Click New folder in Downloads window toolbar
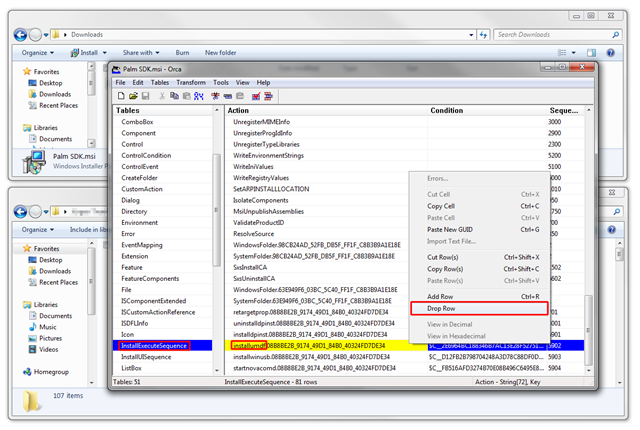 click(x=220, y=53)
